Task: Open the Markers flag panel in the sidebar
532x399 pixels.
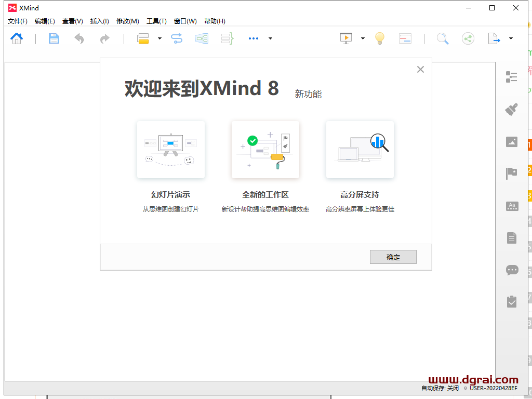Action: click(512, 174)
